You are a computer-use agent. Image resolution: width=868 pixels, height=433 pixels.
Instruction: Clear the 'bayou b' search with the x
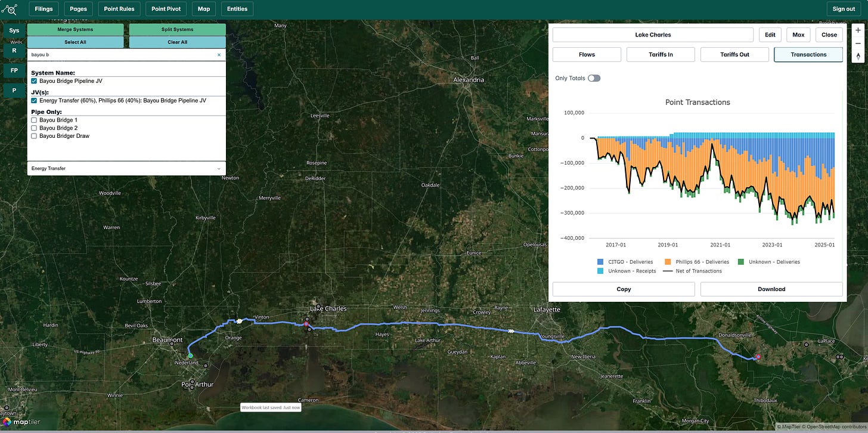point(219,54)
